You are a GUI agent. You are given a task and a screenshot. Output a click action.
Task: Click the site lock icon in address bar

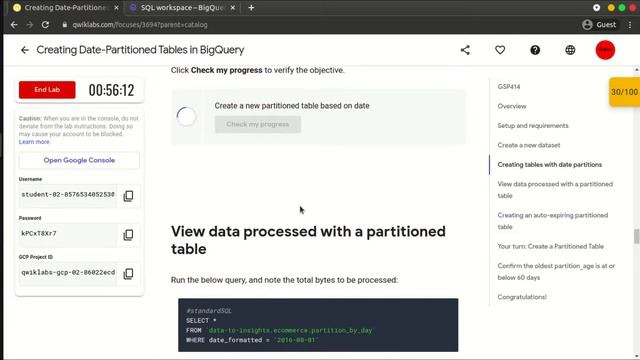[64, 25]
